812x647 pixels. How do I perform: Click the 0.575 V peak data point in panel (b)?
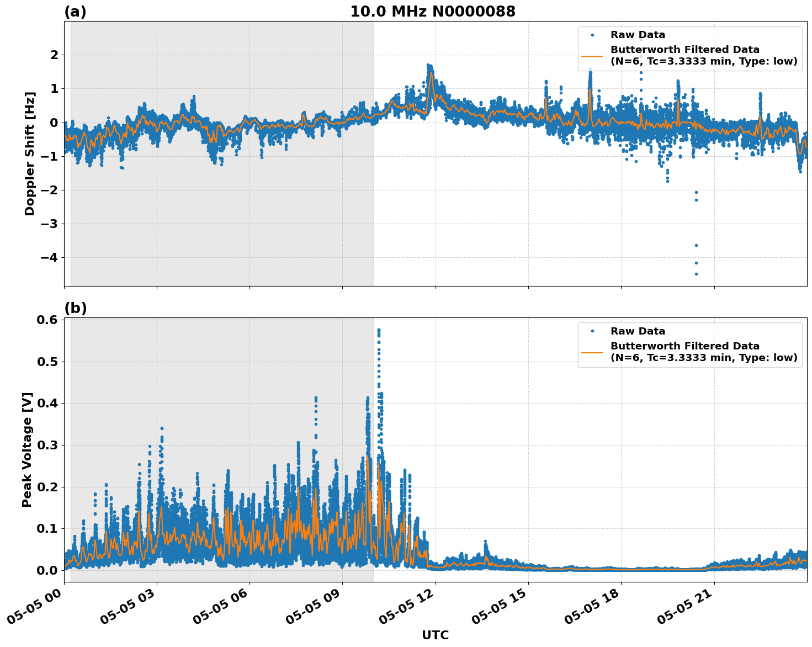coord(378,330)
